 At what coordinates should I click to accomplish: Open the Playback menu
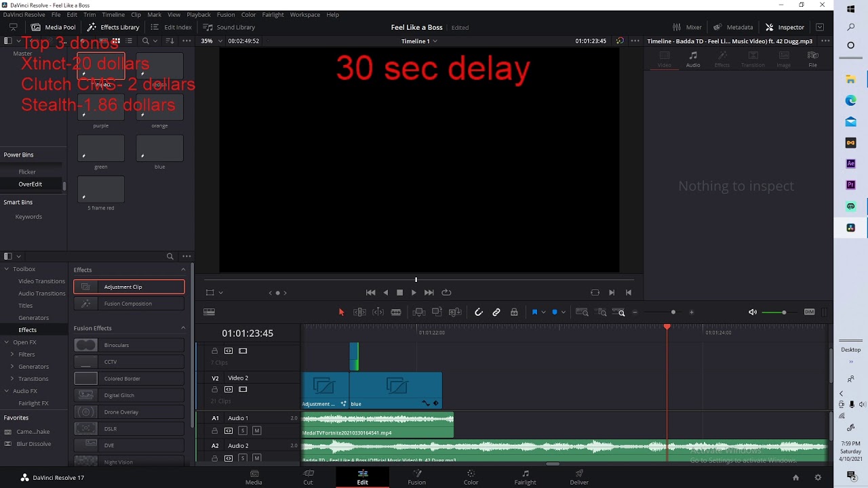pos(199,14)
